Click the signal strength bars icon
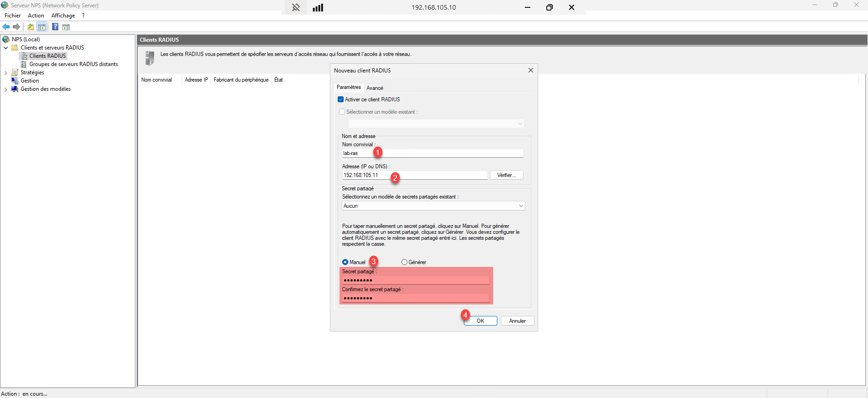This screenshot has width=868, height=398. point(318,7)
